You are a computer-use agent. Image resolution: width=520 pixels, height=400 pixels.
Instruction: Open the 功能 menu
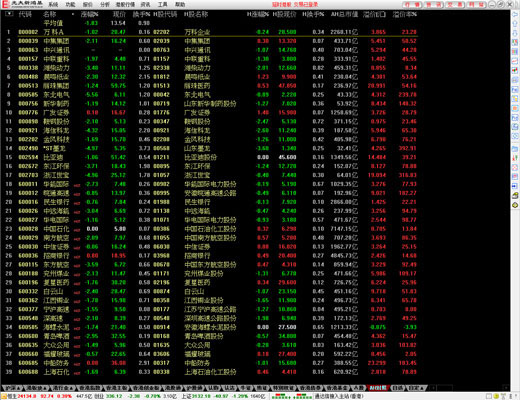pos(70,5)
